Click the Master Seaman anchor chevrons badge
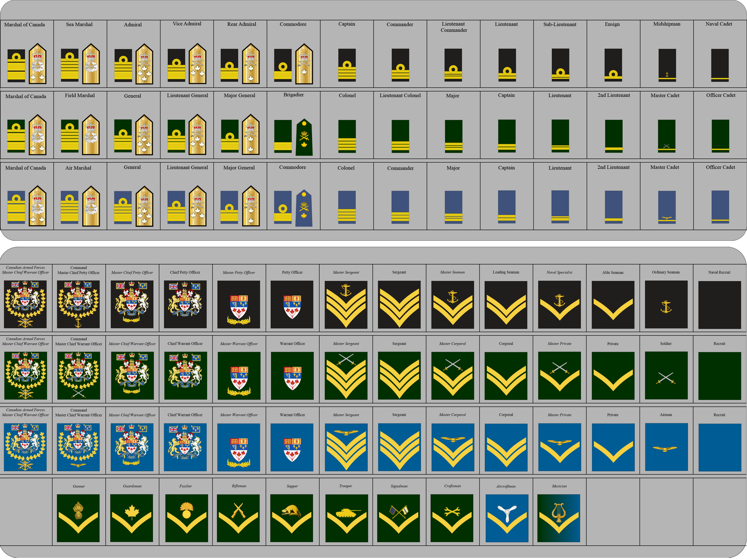 click(452, 305)
